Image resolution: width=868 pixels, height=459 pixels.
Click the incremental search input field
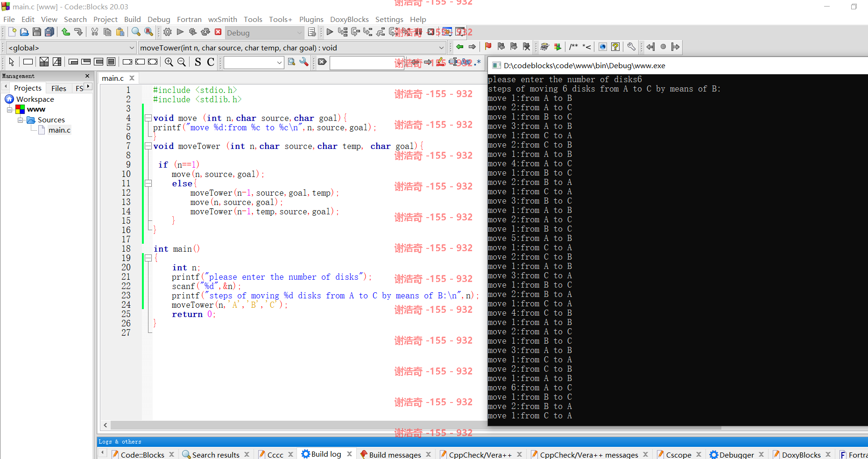[367, 62]
